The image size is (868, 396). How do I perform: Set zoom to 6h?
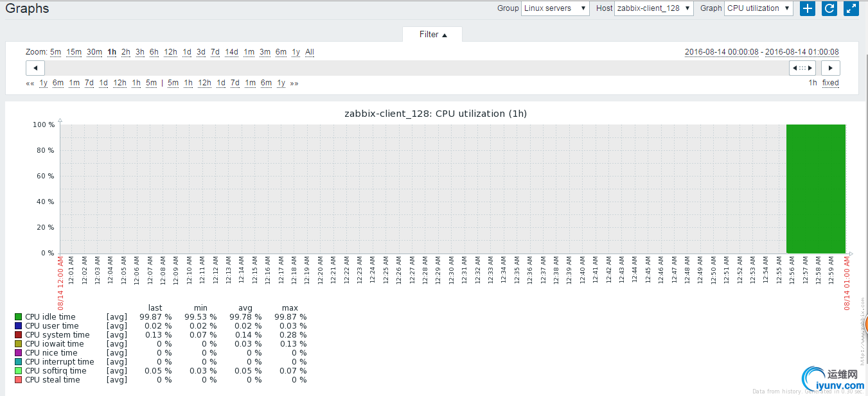tap(154, 52)
